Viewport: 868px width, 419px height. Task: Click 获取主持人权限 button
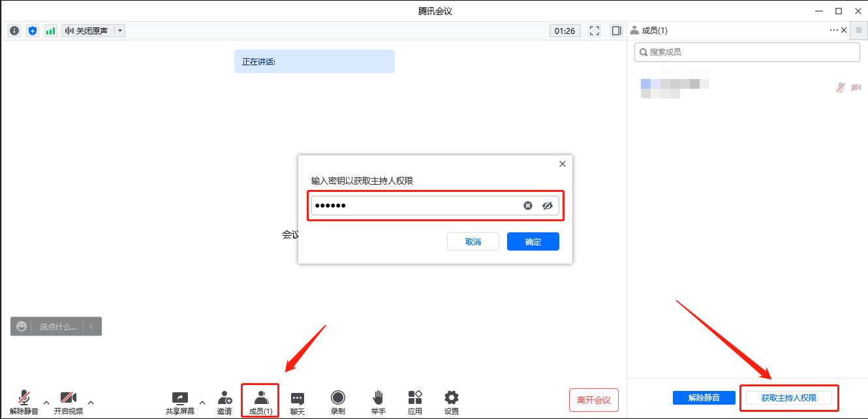[789, 397]
